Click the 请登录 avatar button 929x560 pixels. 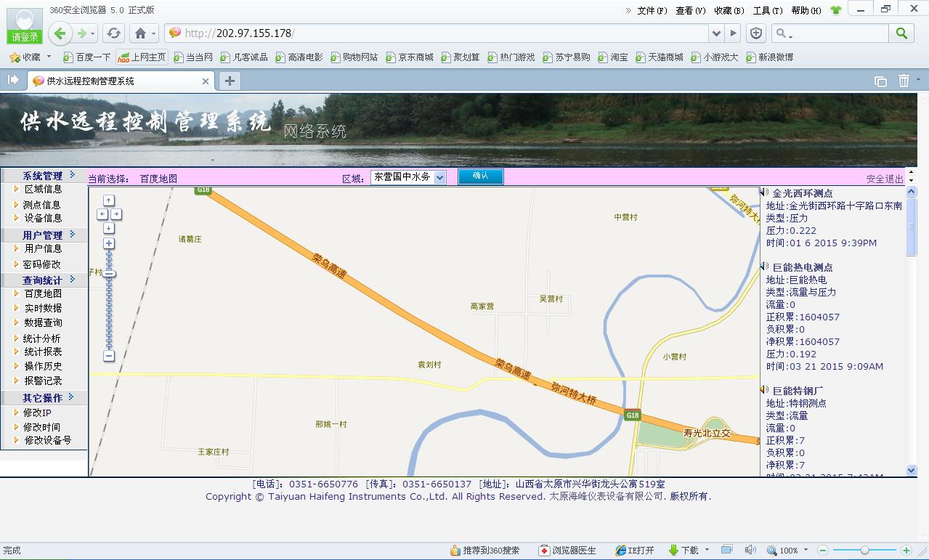(x=25, y=26)
